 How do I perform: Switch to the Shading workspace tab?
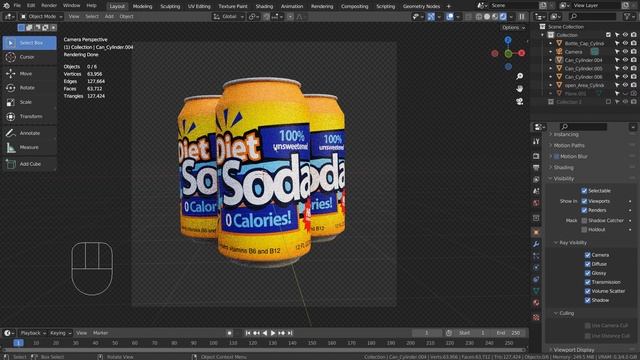pyautogui.click(x=264, y=6)
